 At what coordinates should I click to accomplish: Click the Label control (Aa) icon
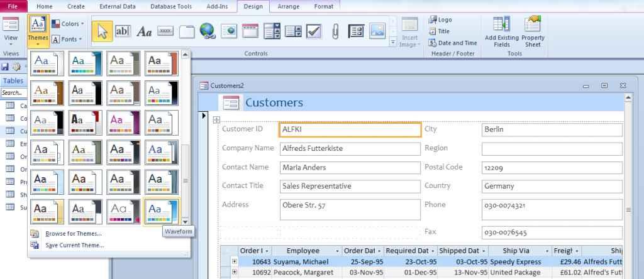point(144,31)
